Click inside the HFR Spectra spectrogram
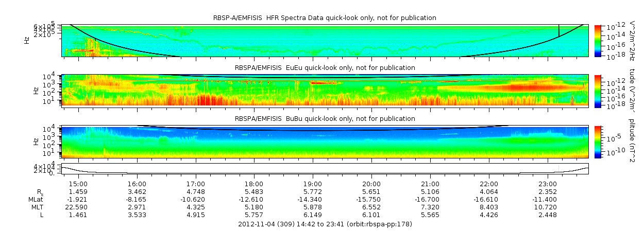This screenshot has width=644, height=231. tap(325, 40)
